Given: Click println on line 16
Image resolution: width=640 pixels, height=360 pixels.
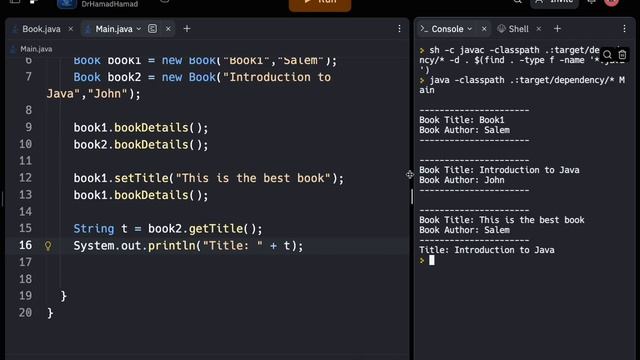Looking at the screenshot, I should [171, 246].
